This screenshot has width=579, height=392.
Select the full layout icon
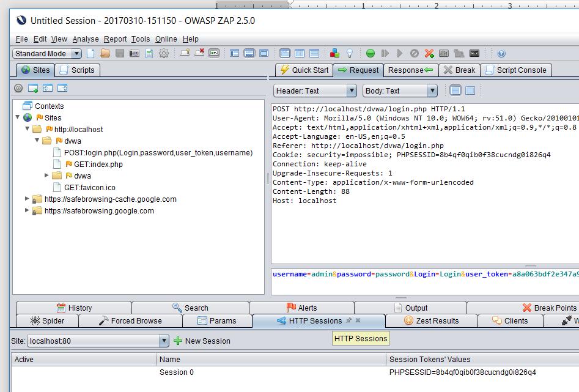tap(264, 54)
